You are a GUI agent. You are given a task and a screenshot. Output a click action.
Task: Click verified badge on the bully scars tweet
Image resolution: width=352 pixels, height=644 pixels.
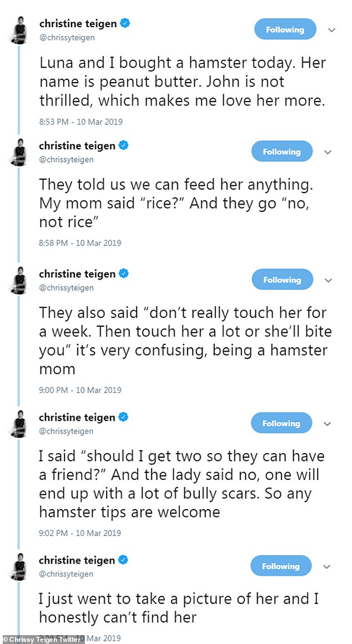pyautogui.click(x=124, y=417)
